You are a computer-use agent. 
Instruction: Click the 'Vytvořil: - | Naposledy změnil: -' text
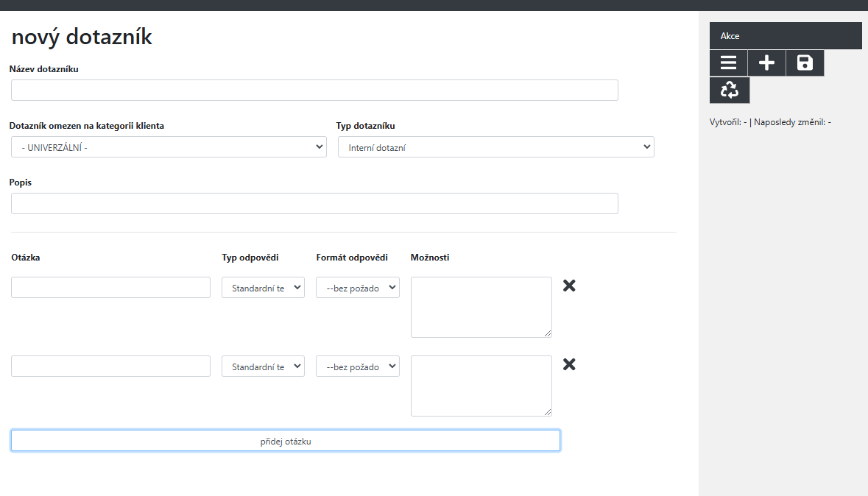[770, 122]
